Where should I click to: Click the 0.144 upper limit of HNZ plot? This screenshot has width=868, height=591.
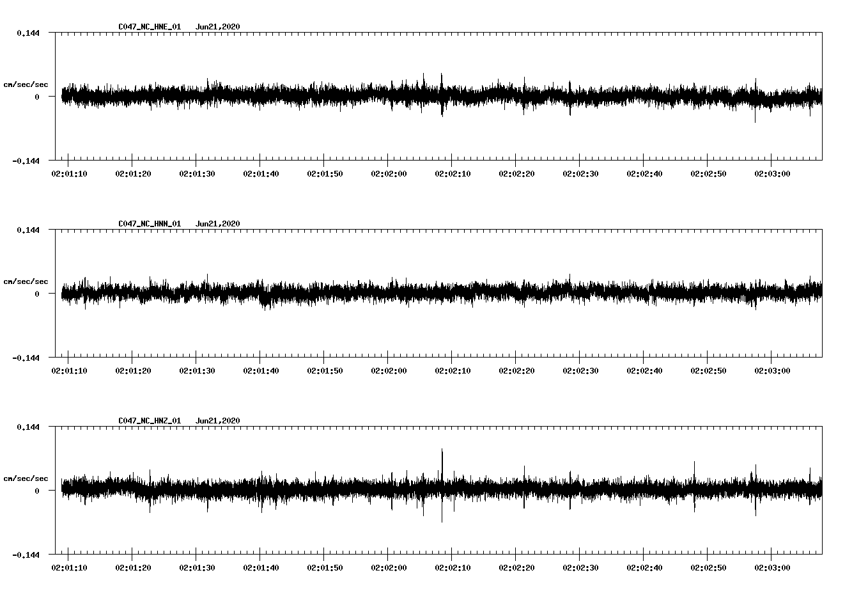pyautogui.click(x=27, y=427)
